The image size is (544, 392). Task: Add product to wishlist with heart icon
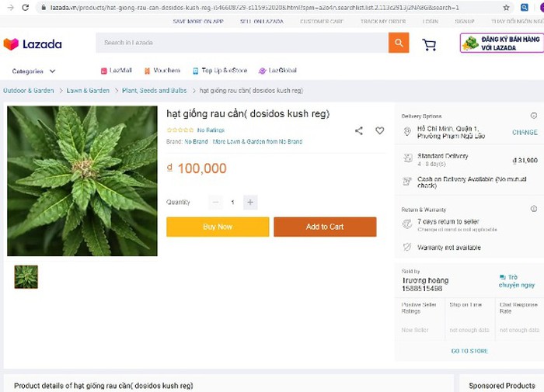[380, 130]
